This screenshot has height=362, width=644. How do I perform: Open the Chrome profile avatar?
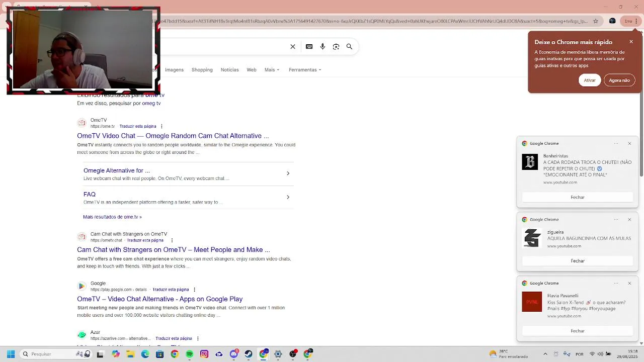click(x=612, y=21)
